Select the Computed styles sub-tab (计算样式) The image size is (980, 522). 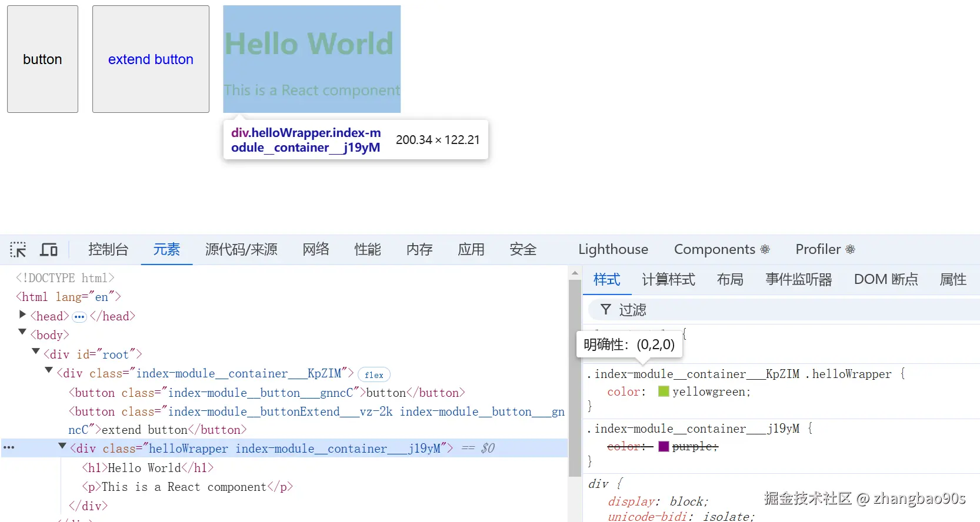[x=668, y=279]
